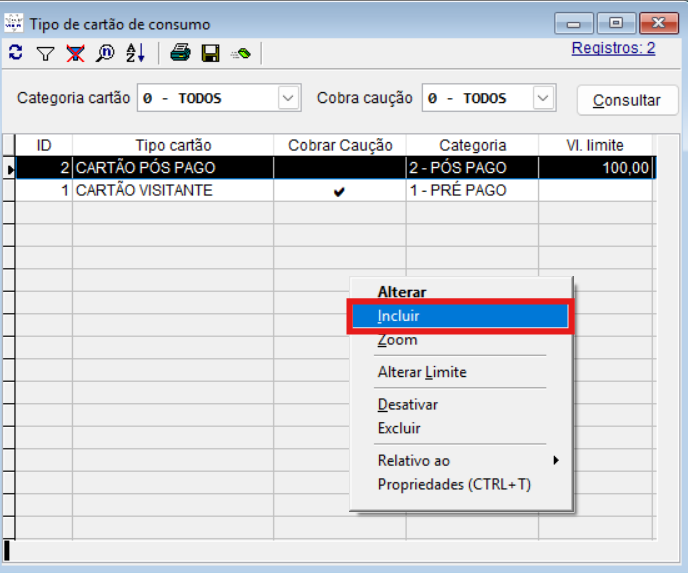Viewport: 688px width, 573px height.
Task: Select Alterar Limite in context menu
Action: point(422,372)
